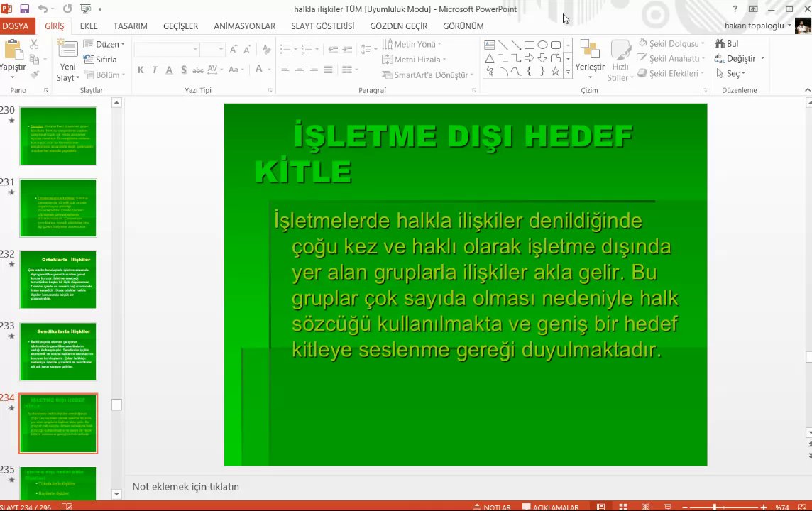Toggle strikethrough abc formatting
812x511 pixels.
pyautogui.click(x=198, y=70)
